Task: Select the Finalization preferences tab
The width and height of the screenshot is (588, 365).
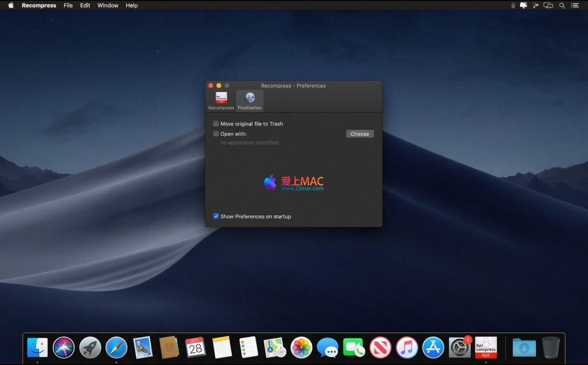Action: (x=250, y=101)
